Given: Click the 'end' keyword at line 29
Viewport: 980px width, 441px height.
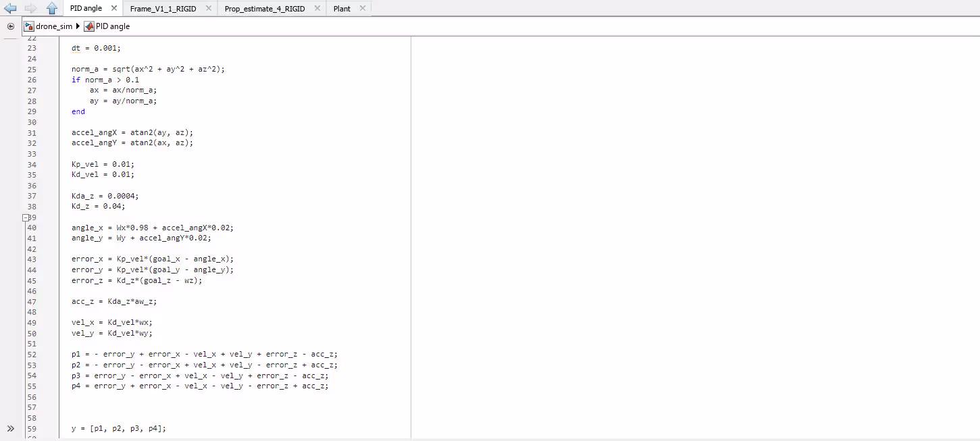Looking at the screenshot, I should click(78, 111).
